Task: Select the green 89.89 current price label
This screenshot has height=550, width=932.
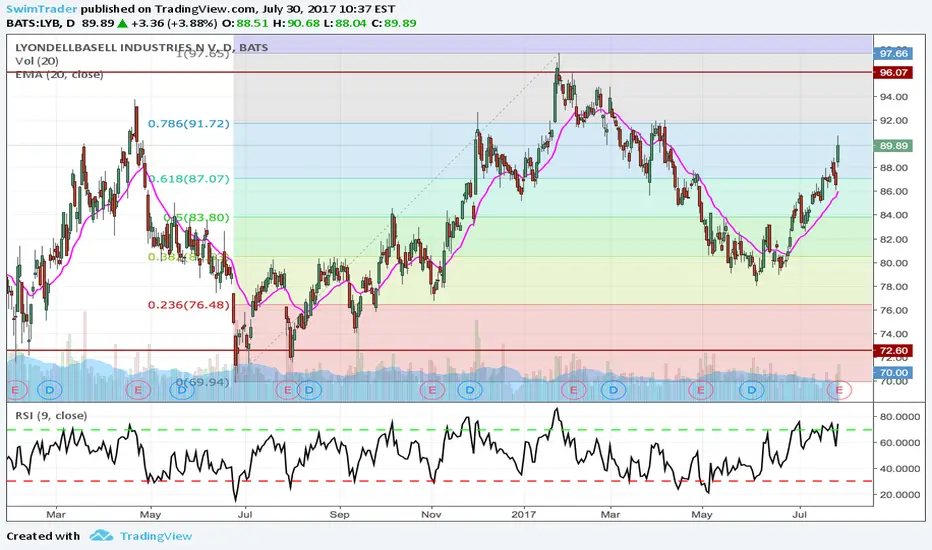Action: 893,146
